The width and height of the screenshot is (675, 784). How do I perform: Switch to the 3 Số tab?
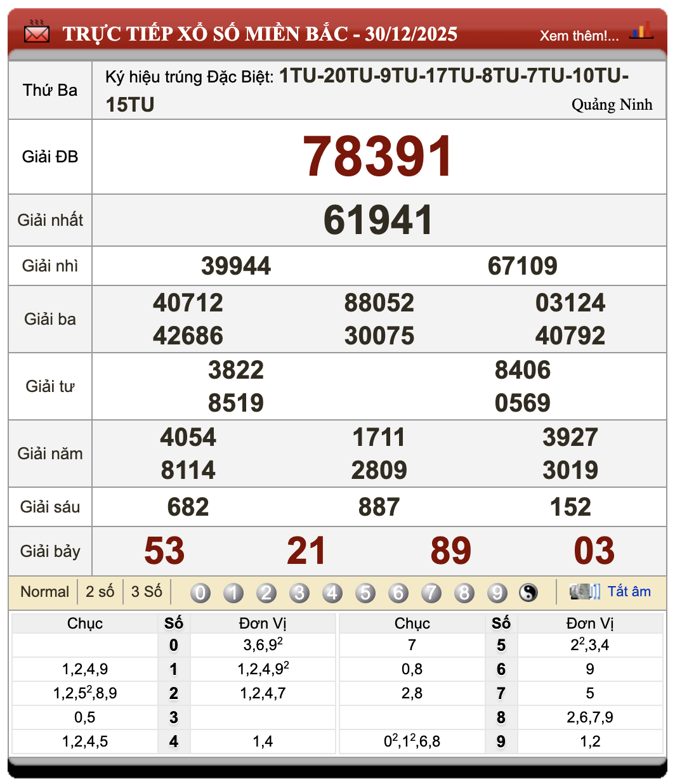tap(146, 591)
